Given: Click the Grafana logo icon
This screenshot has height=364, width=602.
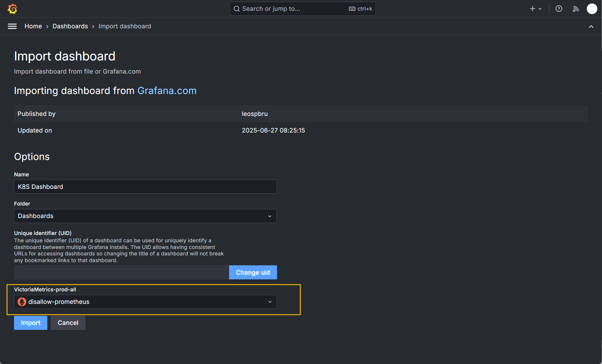Looking at the screenshot, I should click(12, 9).
